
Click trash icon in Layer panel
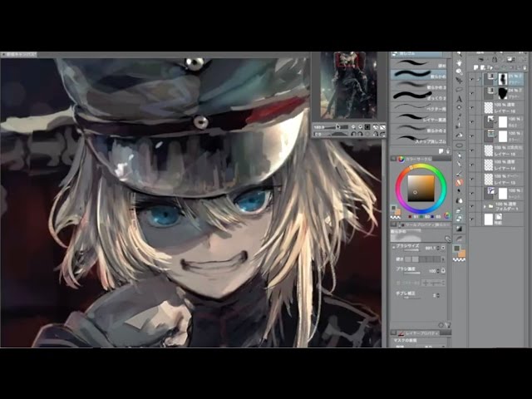(x=525, y=67)
